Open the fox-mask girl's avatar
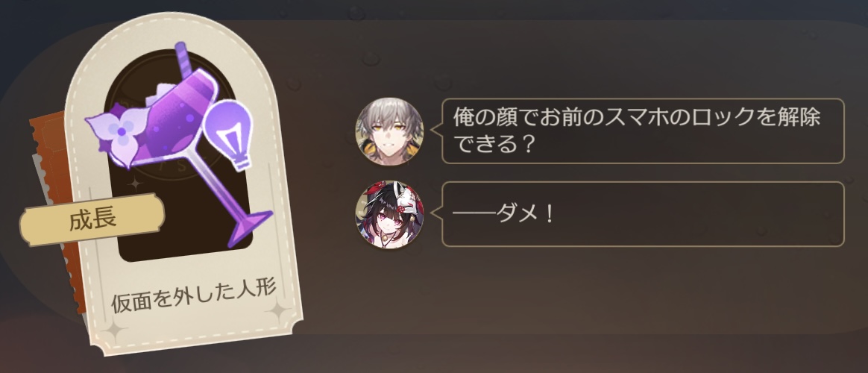The image size is (868, 373). (389, 215)
